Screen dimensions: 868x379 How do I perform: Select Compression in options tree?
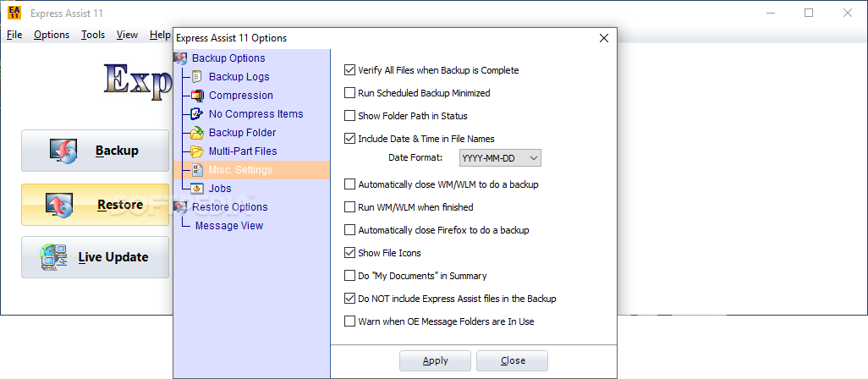click(241, 96)
